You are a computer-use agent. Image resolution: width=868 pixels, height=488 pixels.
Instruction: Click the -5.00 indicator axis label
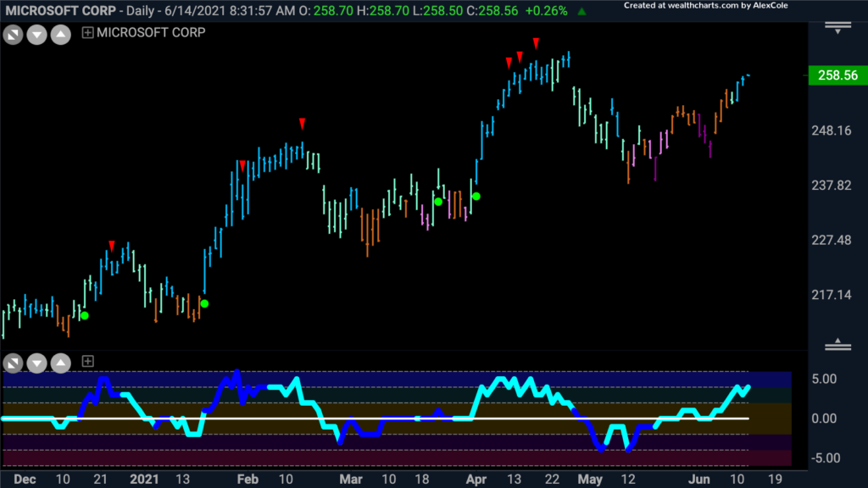(x=824, y=458)
